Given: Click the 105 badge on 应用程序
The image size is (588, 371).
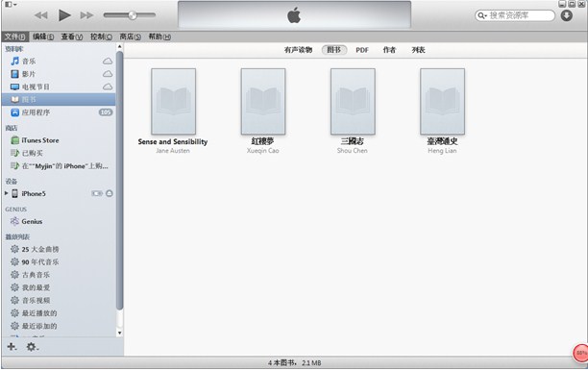Looking at the screenshot, I should point(106,112).
